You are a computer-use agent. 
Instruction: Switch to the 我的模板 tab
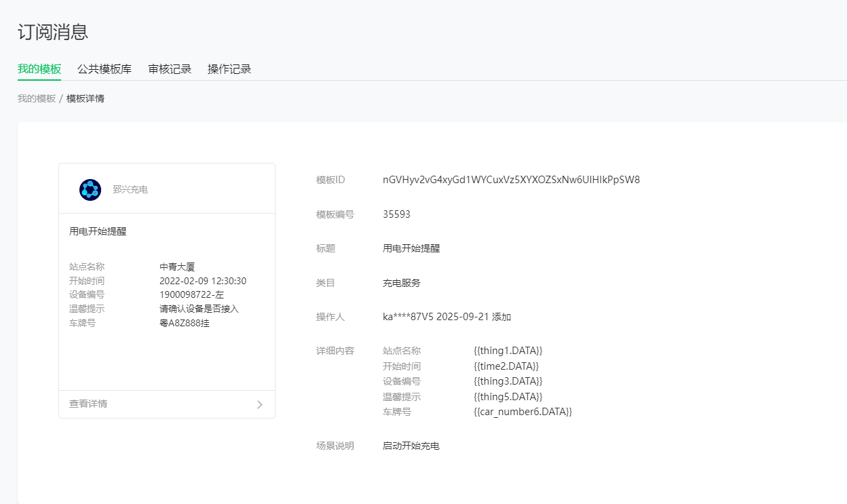tap(39, 69)
